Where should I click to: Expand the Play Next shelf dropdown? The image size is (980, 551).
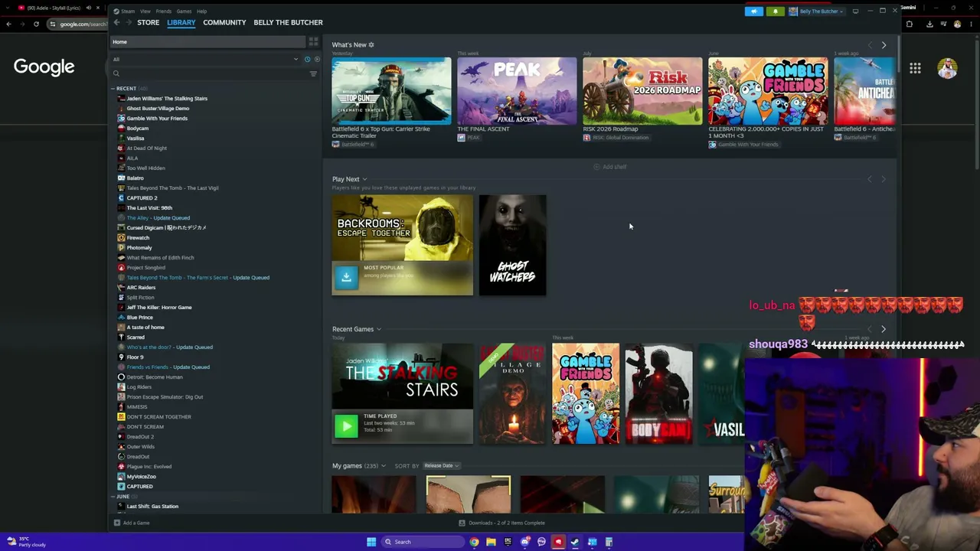pos(364,179)
